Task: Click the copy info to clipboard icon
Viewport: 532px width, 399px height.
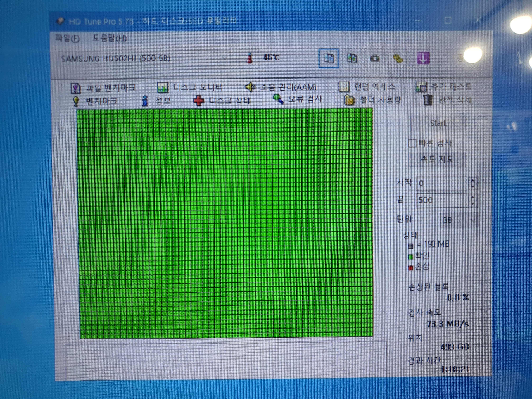Action: click(x=329, y=58)
